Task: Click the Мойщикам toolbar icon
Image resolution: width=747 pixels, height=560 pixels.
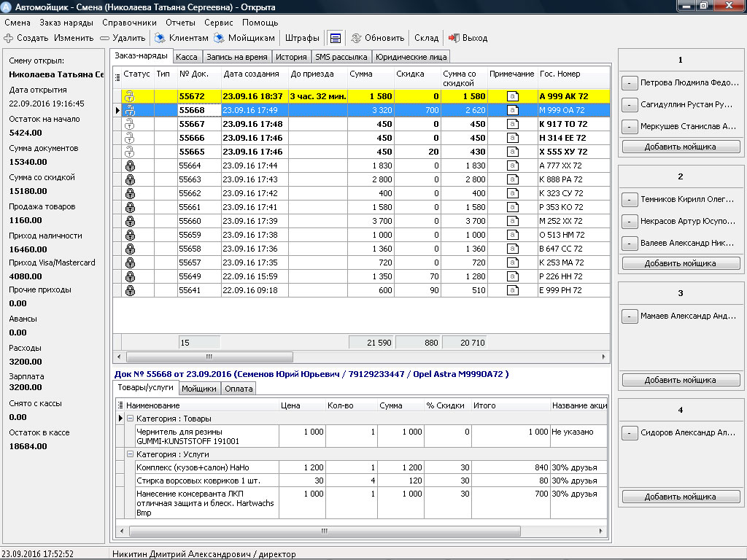Action: point(219,38)
